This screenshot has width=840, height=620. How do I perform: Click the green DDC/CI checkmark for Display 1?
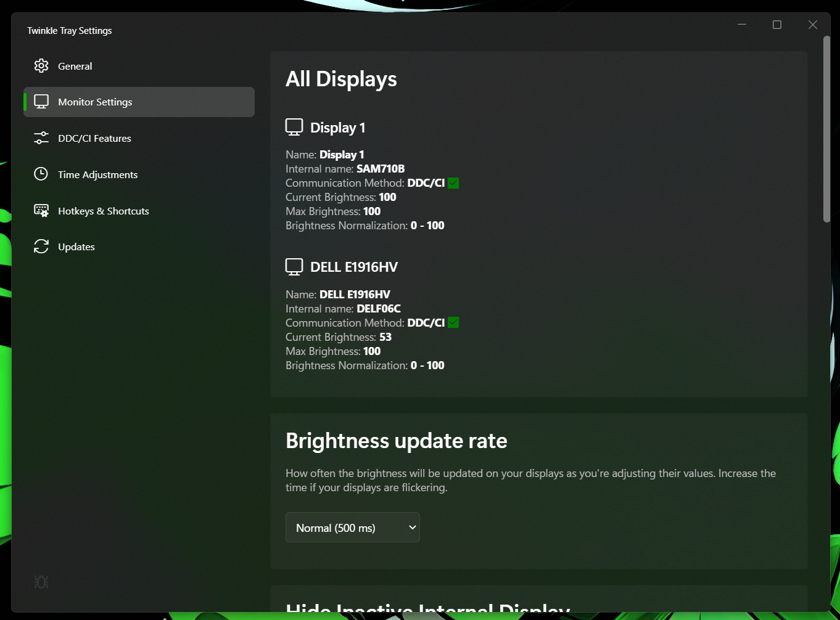click(x=453, y=182)
